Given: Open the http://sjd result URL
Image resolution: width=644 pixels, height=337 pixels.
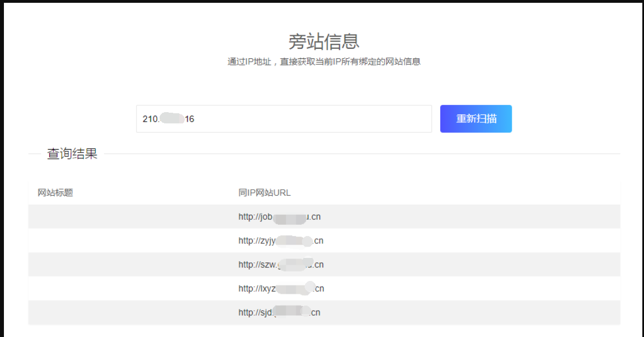Looking at the screenshot, I should point(279,312).
